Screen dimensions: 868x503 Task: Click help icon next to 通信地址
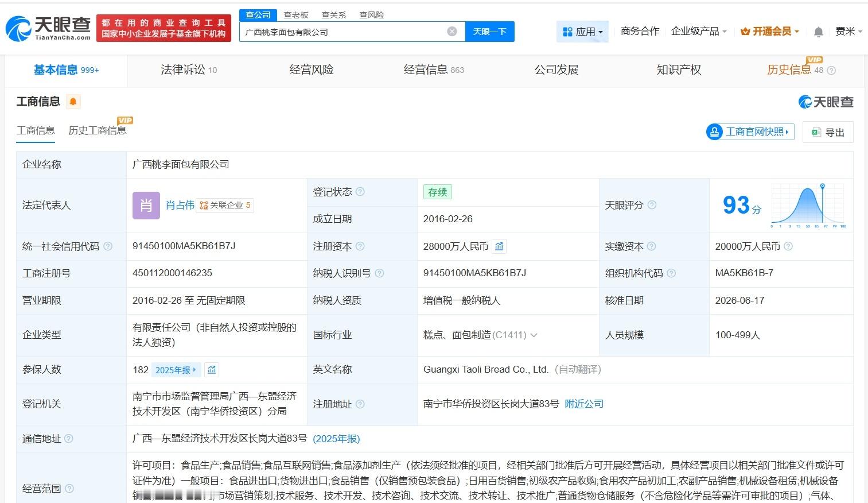pyautogui.click(x=69, y=439)
